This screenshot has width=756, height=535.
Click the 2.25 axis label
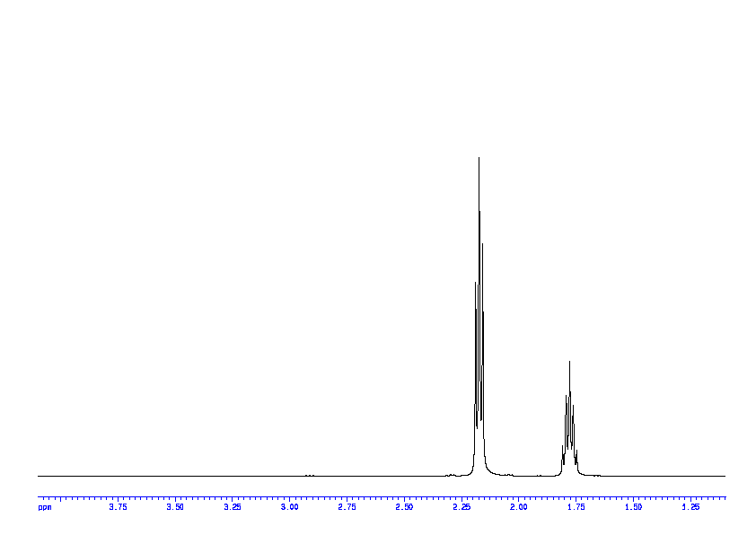[x=462, y=507]
